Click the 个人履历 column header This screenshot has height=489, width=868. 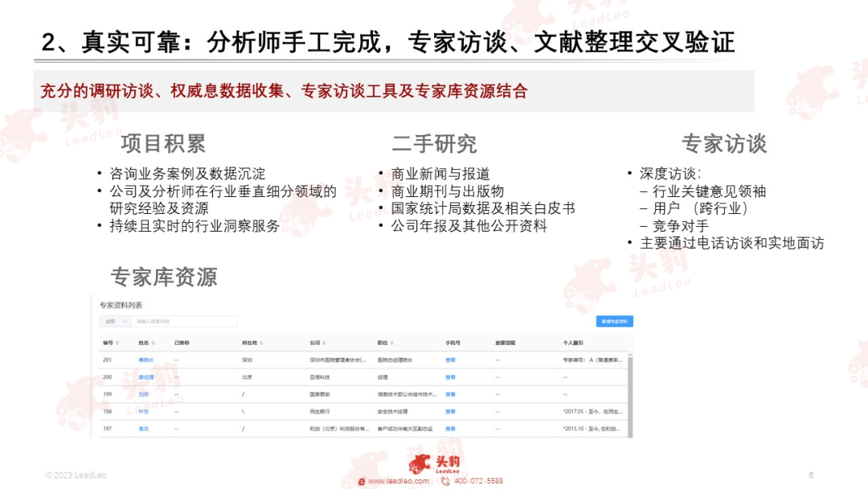pos(573,343)
